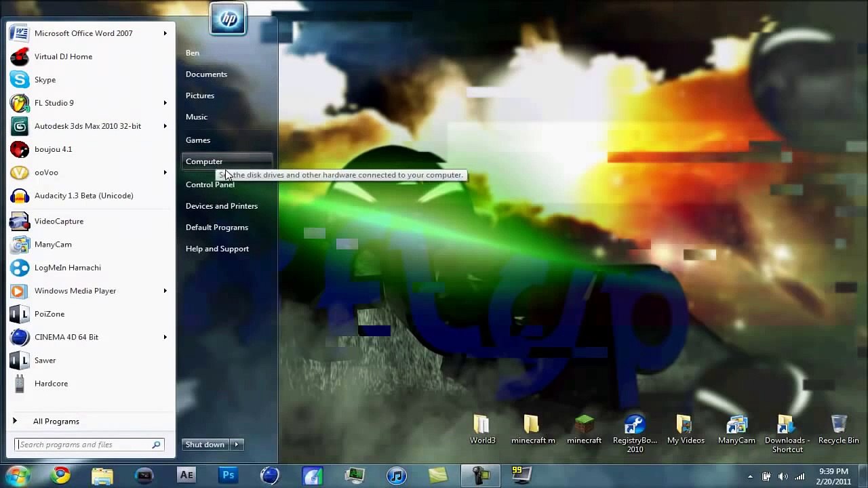
Task: Launch Virtual DJ Home program
Action: [63, 57]
